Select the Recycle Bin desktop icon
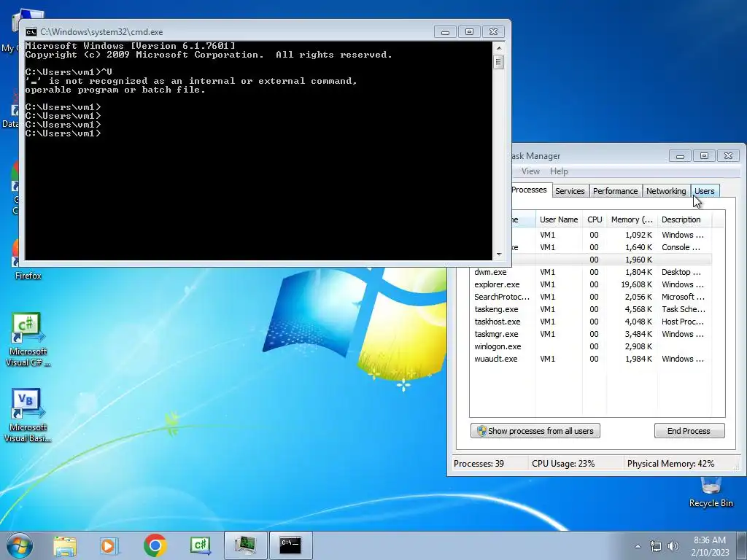 pos(711,492)
